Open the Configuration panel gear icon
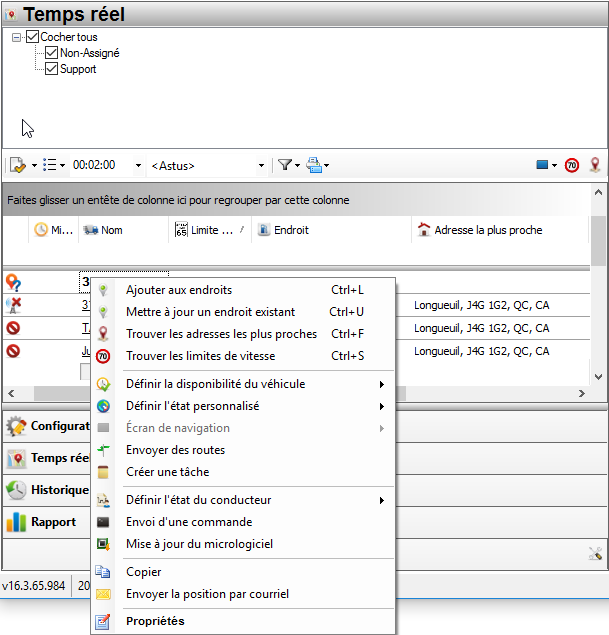Image resolution: width=609 pixels, height=635 pixels. click(16, 426)
